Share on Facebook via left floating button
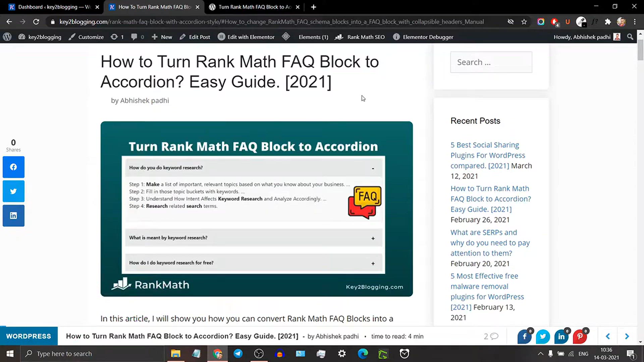644x362 pixels. [x=13, y=167]
